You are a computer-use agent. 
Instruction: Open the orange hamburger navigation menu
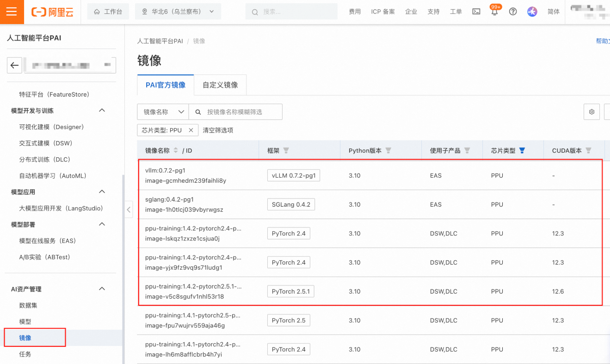pyautogui.click(x=12, y=12)
